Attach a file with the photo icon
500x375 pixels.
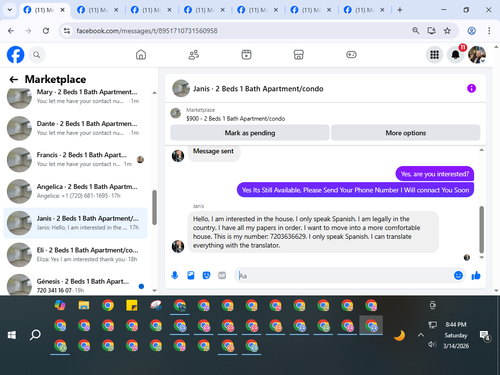point(191,275)
